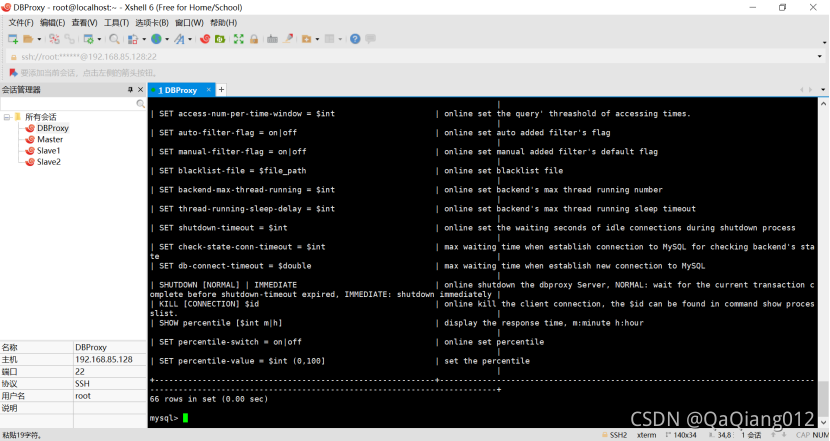The width and height of the screenshot is (830, 441).
Task: Click terminal scrollbar up arrow
Action: coord(824,104)
